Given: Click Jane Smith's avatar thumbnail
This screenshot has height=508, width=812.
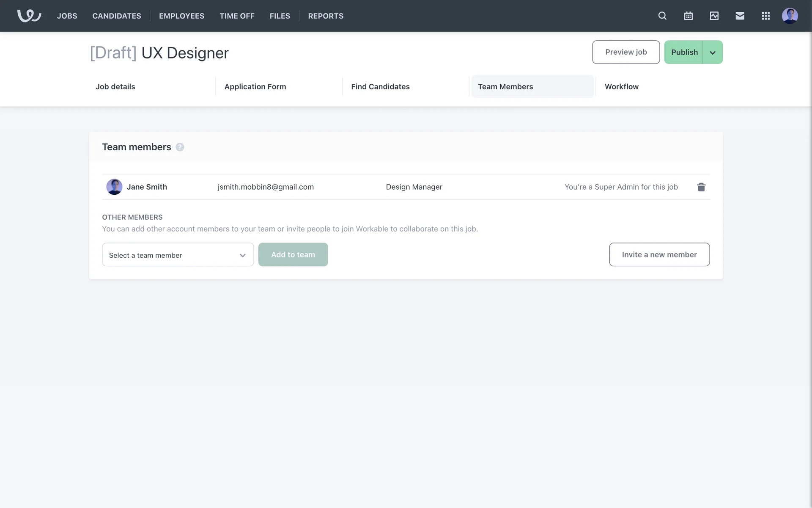Looking at the screenshot, I should point(114,187).
